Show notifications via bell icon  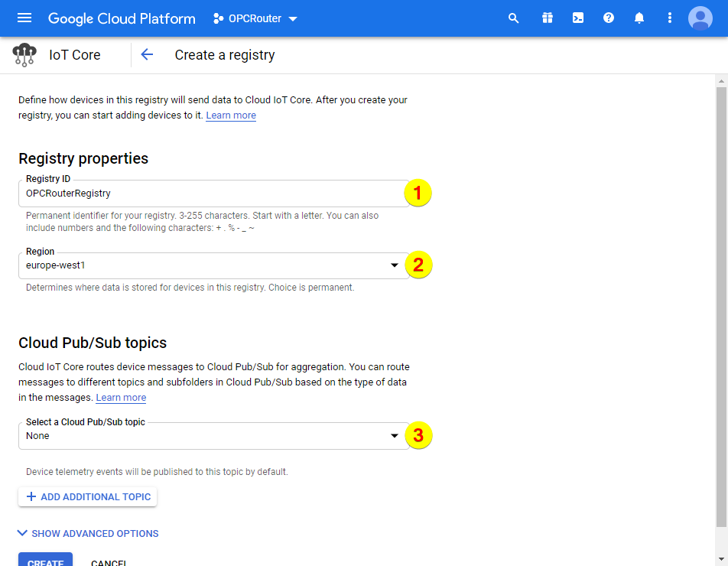click(639, 18)
